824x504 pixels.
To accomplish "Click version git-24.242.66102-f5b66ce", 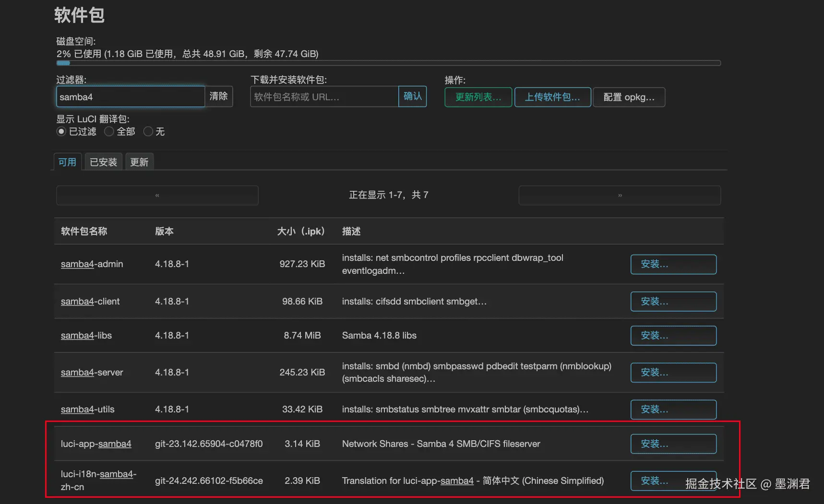I will 209,481.
